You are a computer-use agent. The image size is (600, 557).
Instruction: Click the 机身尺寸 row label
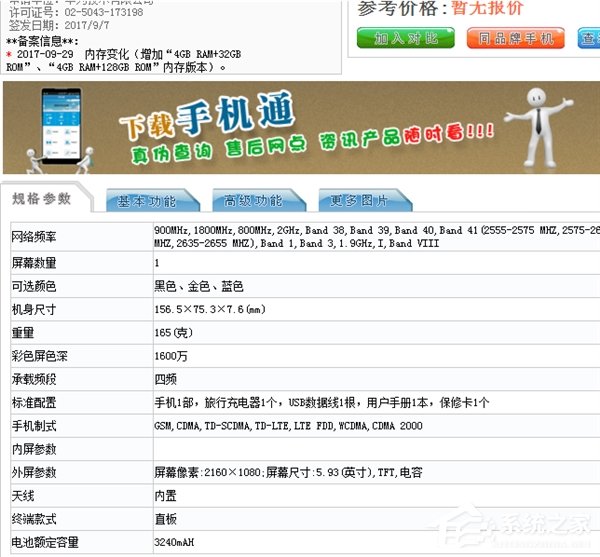click(x=34, y=309)
